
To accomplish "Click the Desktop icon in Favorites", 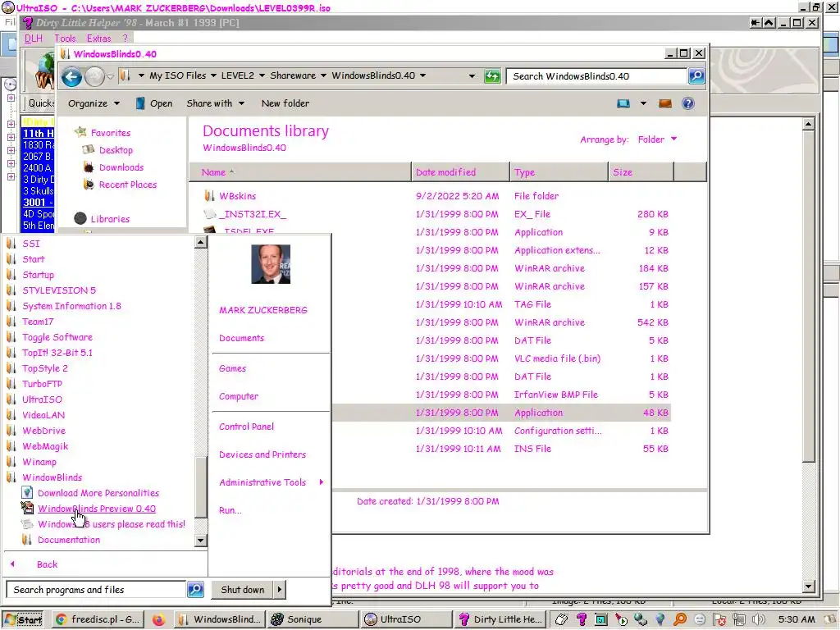I will tap(89, 150).
